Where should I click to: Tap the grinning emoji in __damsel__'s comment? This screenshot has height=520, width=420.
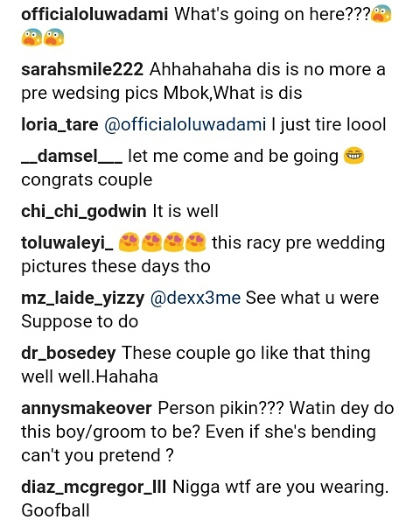point(354,156)
